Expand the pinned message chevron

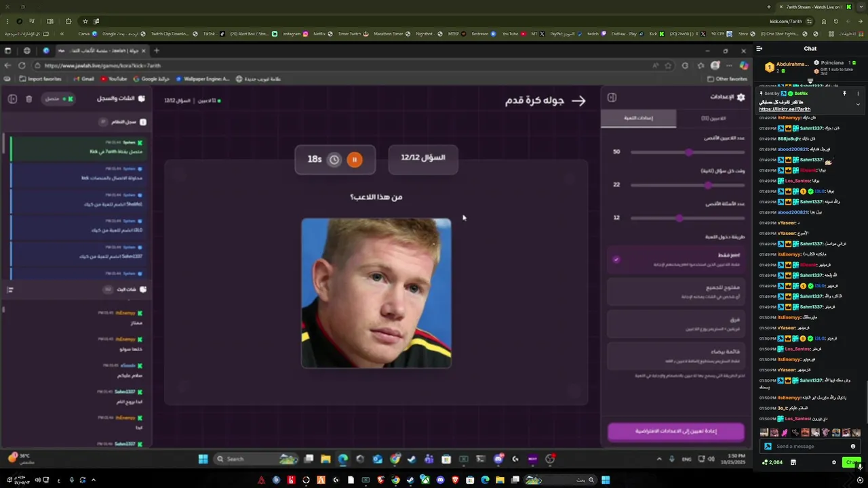click(x=858, y=104)
